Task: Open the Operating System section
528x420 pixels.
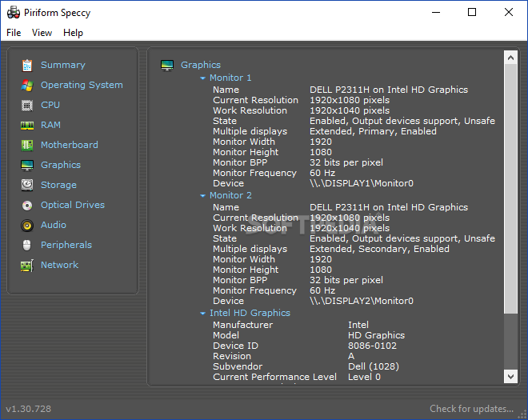Action: (82, 85)
